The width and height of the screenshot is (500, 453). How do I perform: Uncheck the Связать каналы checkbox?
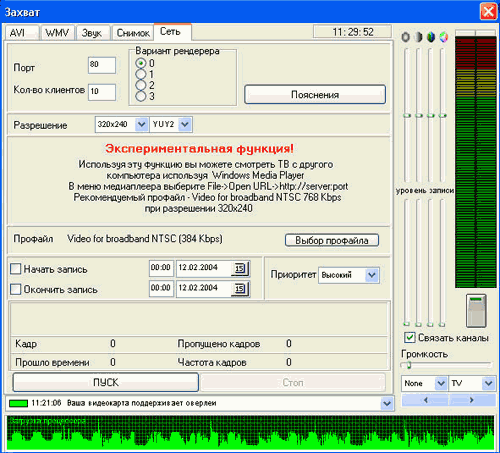pos(409,338)
